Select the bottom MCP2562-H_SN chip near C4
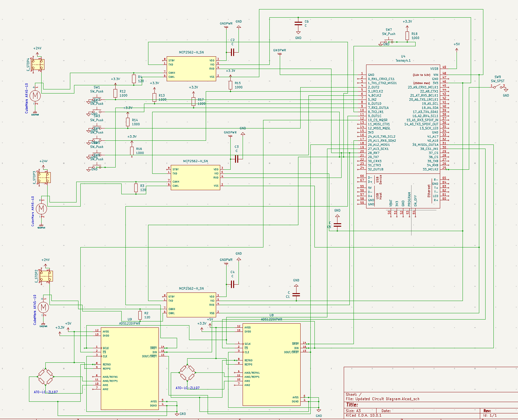Image resolution: width=518 pixels, height=420 pixels. click(191, 305)
